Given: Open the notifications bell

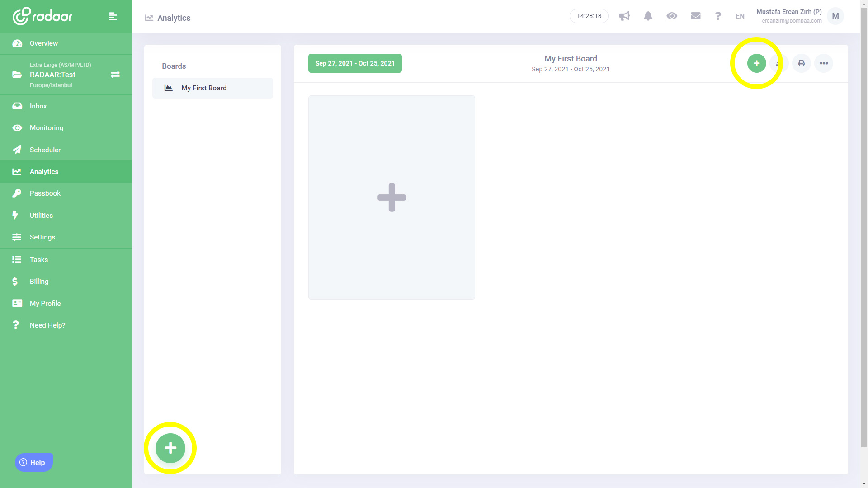Looking at the screenshot, I should tap(648, 16).
